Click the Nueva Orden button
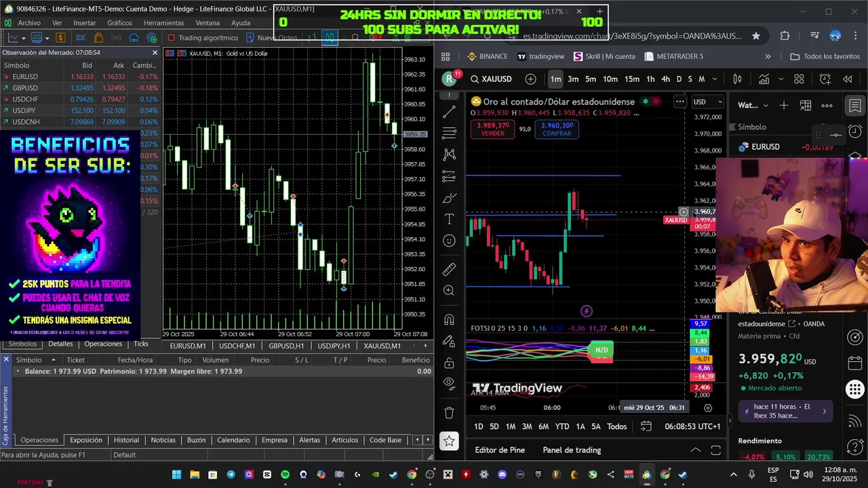The image size is (868, 488). coord(272,38)
